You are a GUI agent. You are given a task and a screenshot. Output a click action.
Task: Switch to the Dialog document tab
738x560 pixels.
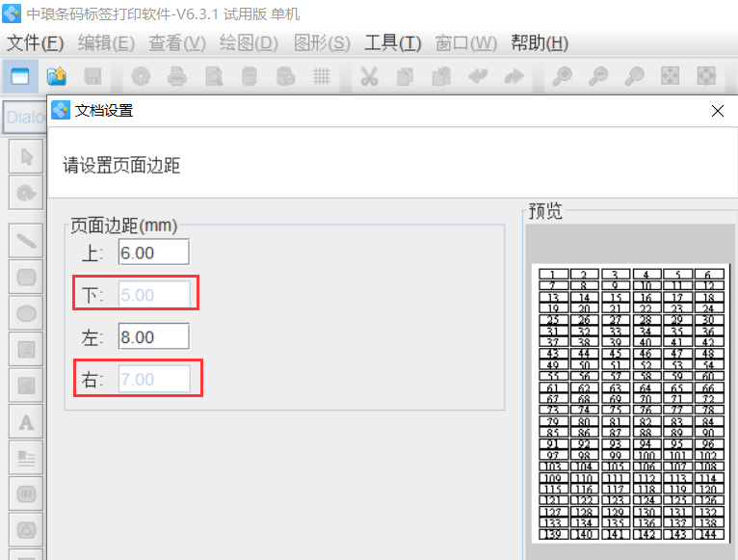click(25, 117)
